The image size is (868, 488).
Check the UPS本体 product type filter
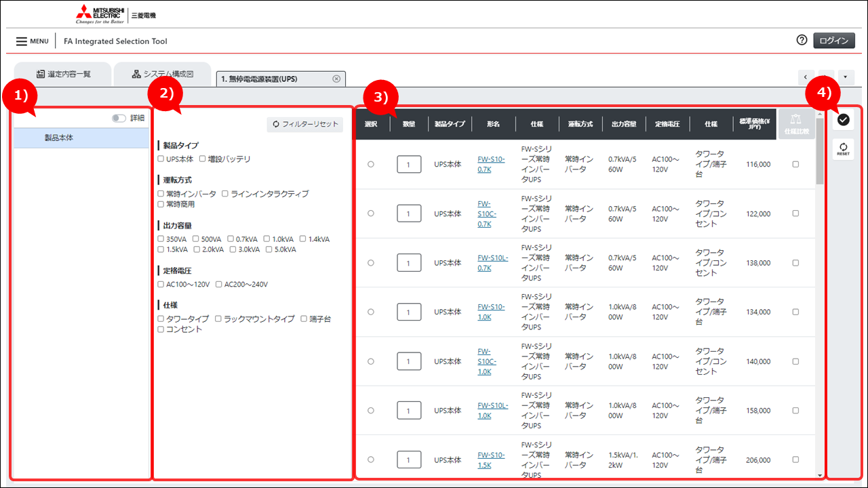161,159
